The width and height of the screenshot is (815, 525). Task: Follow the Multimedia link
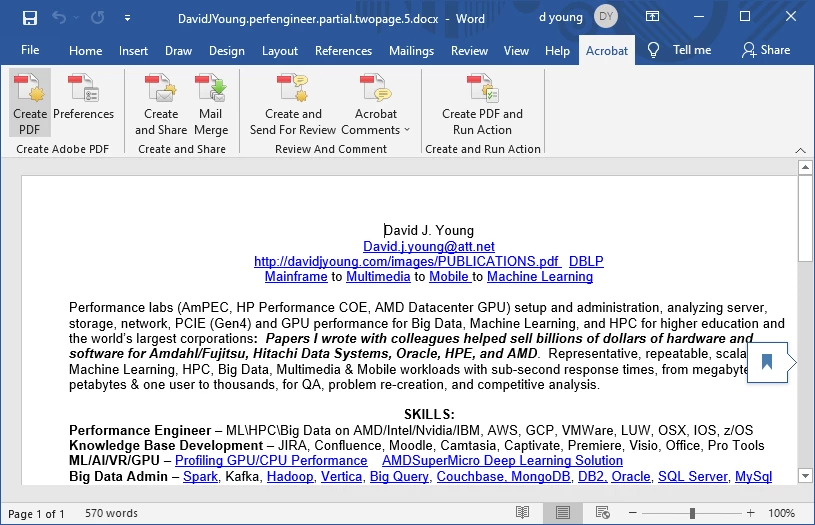378,277
